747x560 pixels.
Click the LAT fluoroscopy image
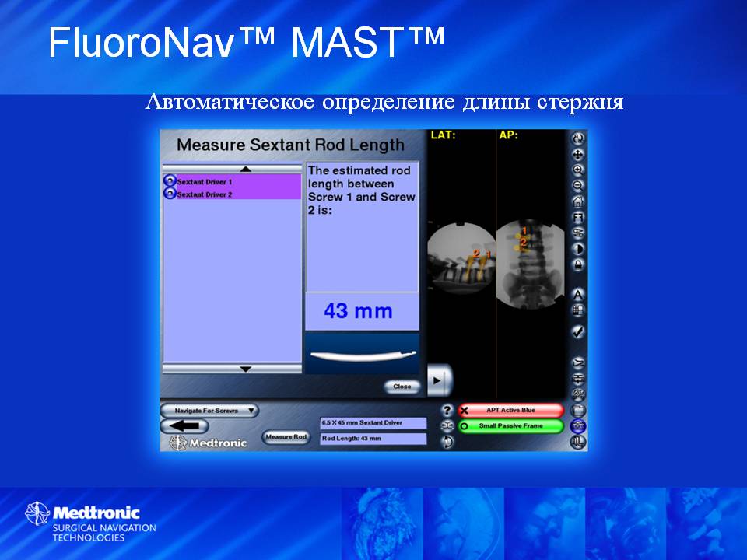coord(461,258)
